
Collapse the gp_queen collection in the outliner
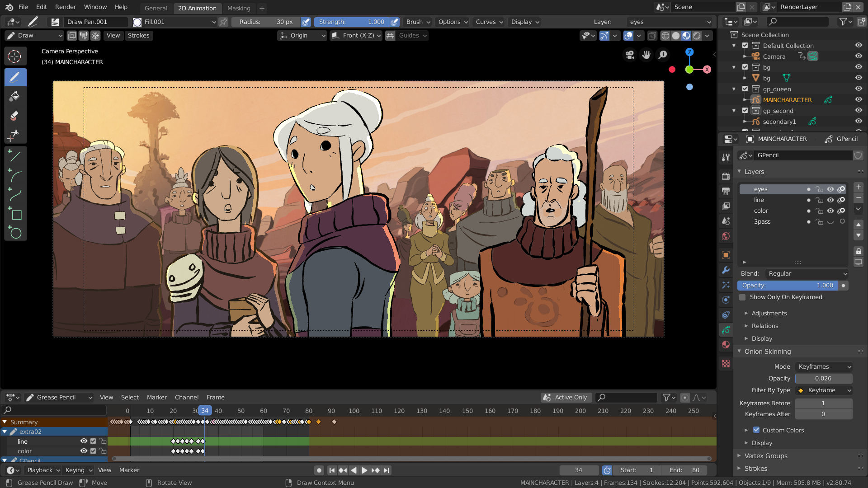pyautogui.click(x=734, y=89)
